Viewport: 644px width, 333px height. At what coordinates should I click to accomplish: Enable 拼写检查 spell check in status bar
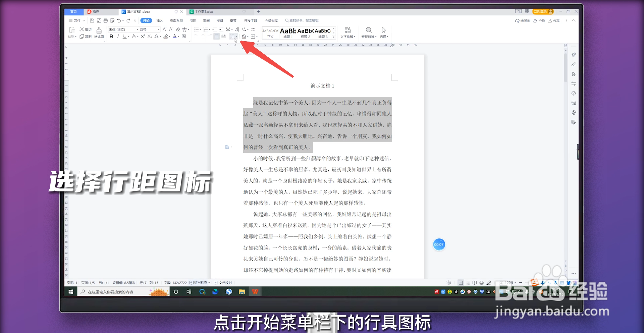(x=200, y=283)
